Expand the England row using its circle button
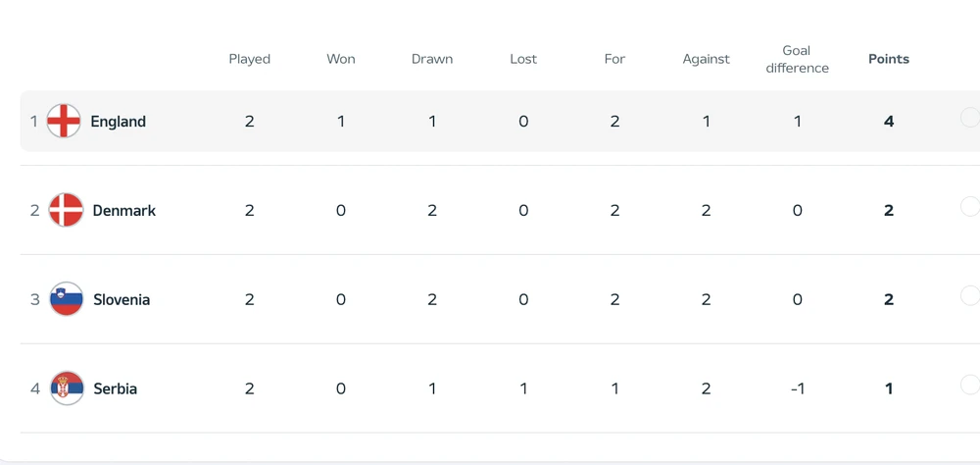The image size is (980, 465). [969, 118]
